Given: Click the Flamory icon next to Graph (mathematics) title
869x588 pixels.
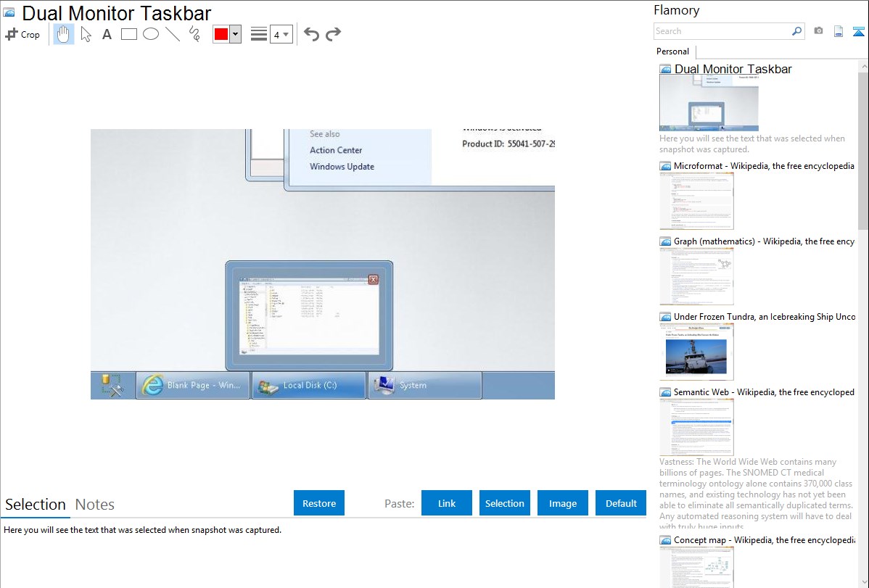Looking at the screenshot, I should [x=666, y=241].
